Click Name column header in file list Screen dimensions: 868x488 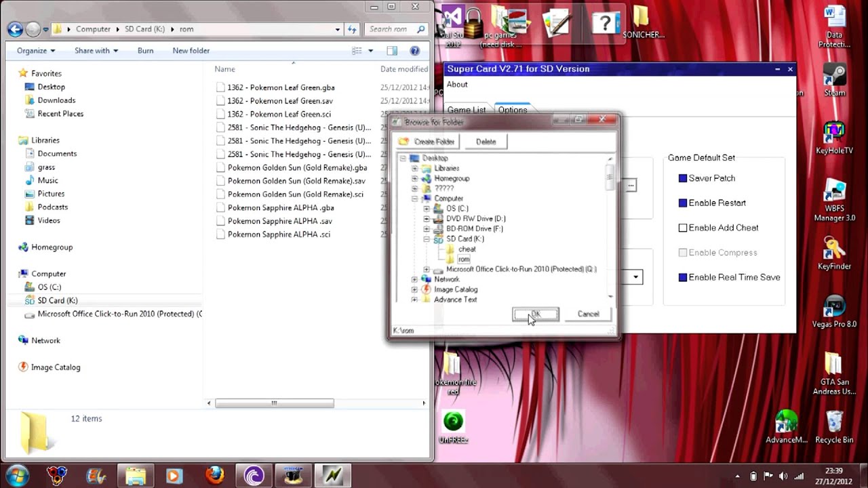(x=224, y=69)
